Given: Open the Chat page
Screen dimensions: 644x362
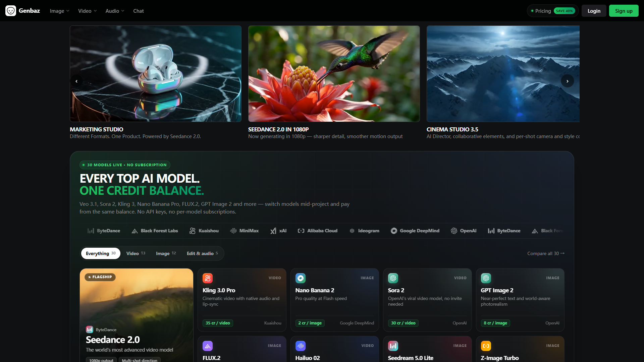Looking at the screenshot, I should [138, 11].
